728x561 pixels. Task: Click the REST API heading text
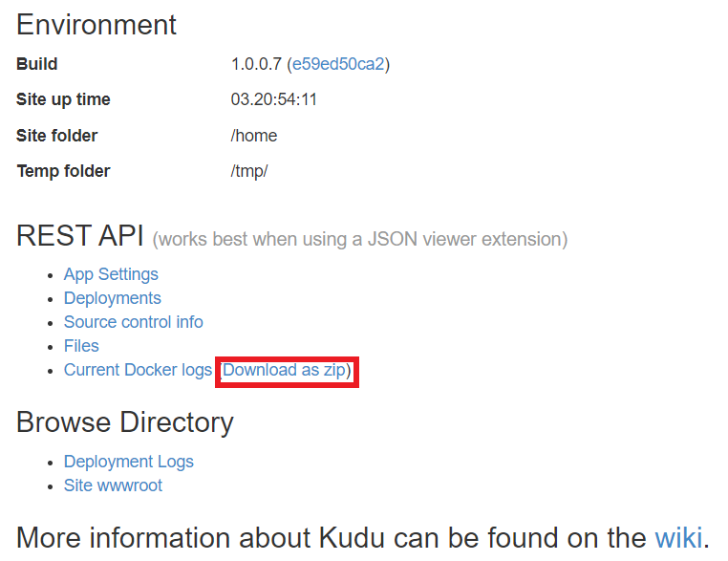(x=79, y=236)
